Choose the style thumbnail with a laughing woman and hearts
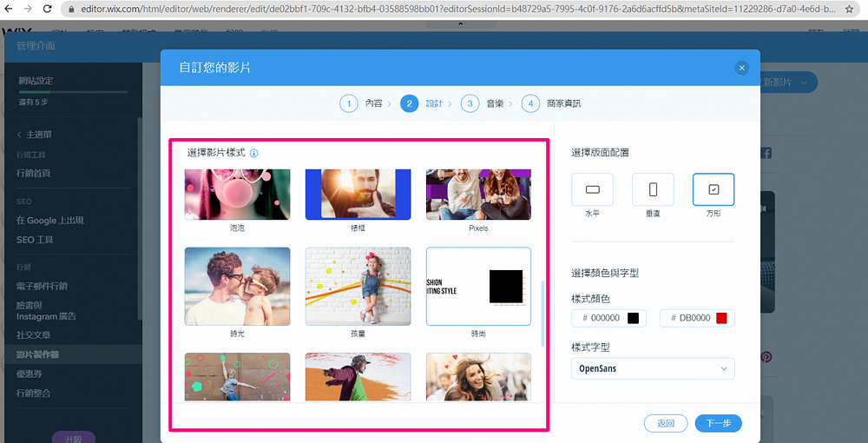This screenshot has height=443, width=868. [478, 377]
